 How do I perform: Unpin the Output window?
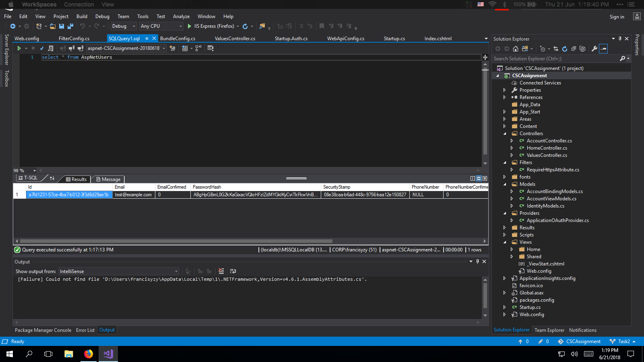coord(477,261)
